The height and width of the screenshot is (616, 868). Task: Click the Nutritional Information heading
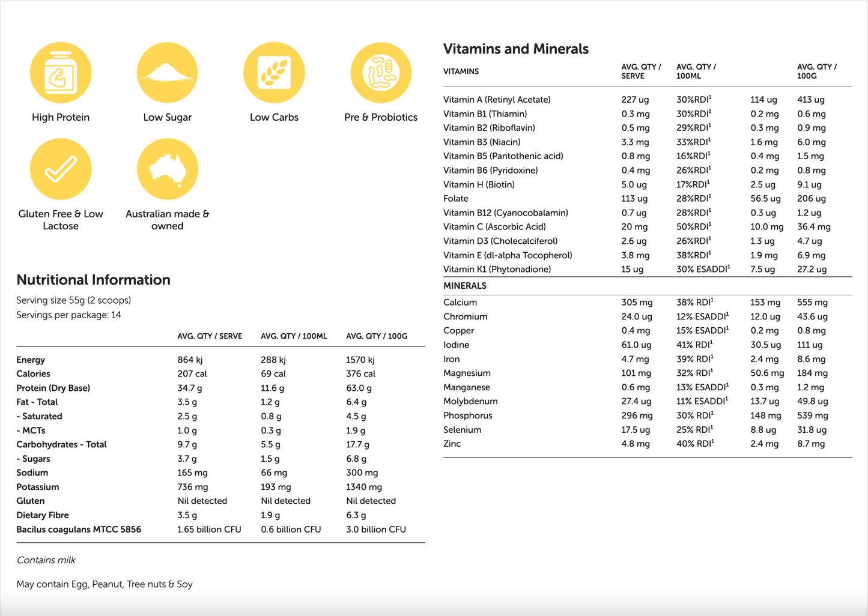pos(93,280)
